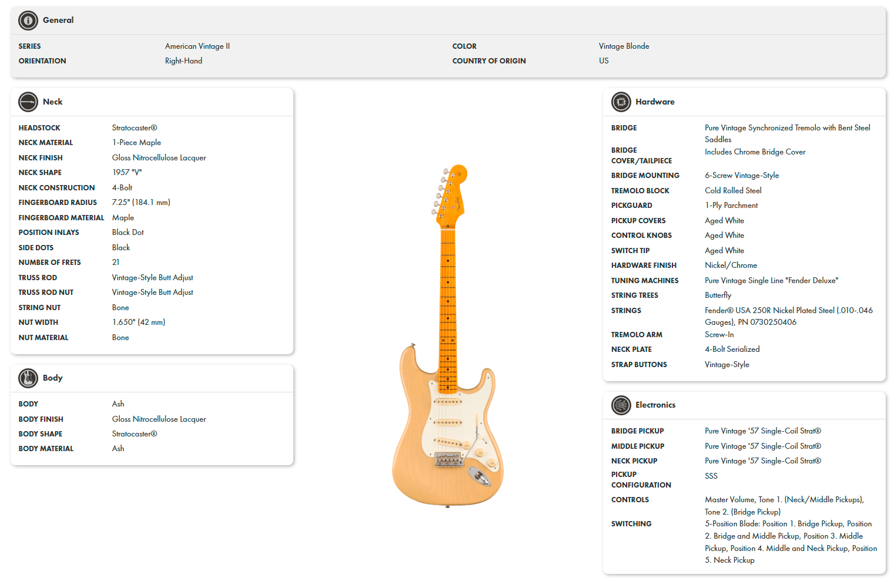Click the SIDE DOTS label
894x588 pixels.
(36, 248)
